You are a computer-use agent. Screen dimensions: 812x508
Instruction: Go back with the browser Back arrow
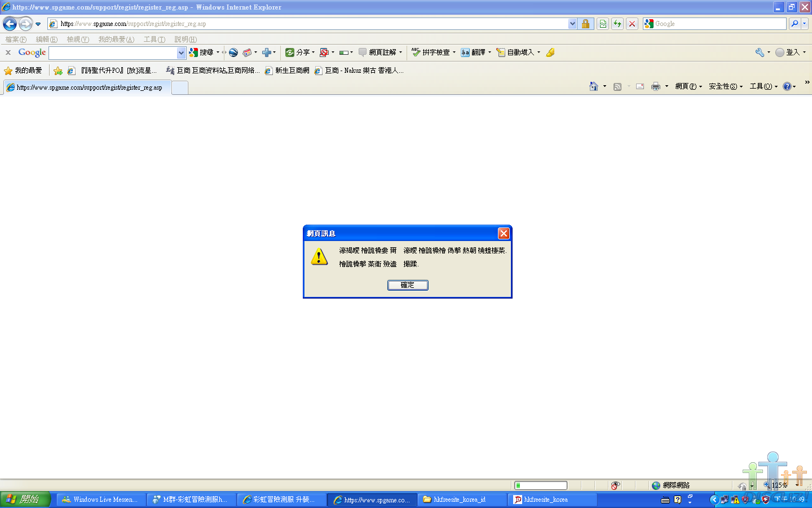coord(10,24)
